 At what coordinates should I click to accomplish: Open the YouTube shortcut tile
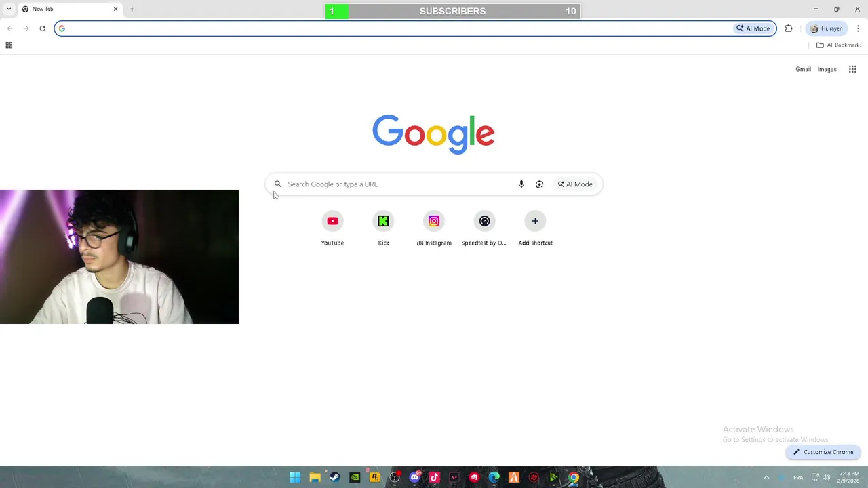[332, 228]
